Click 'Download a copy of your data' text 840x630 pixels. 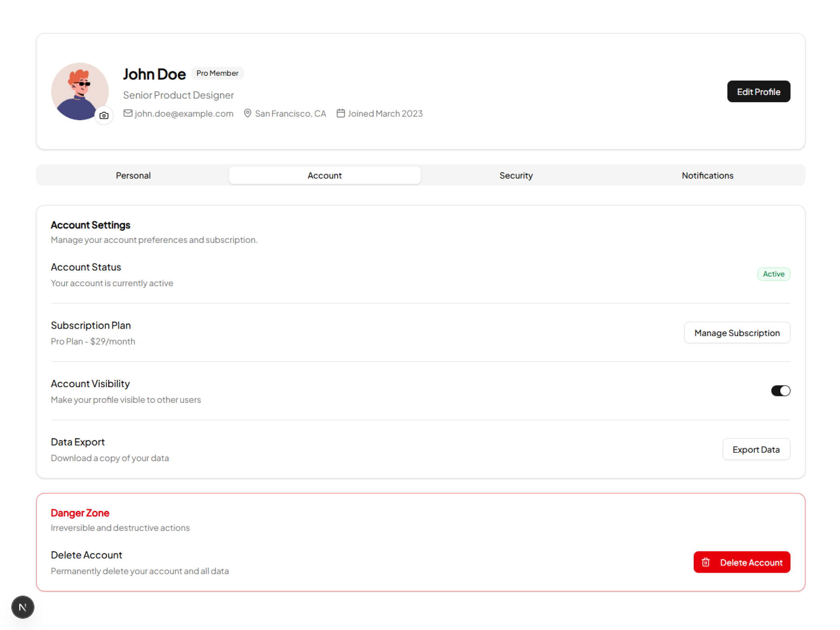pos(110,458)
